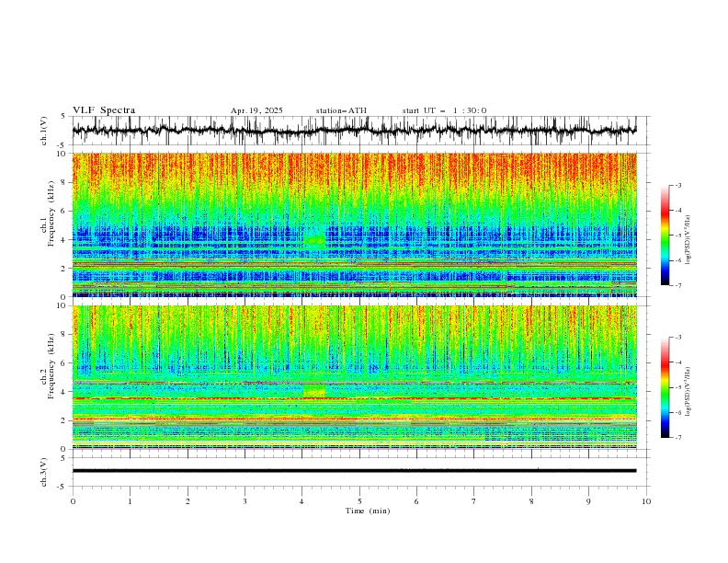The height and width of the screenshot is (563, 728).
Task: Click the green burst near 4 min in ch.1 spectrogram
Action: pyautogui.click(x=315, y=240)
